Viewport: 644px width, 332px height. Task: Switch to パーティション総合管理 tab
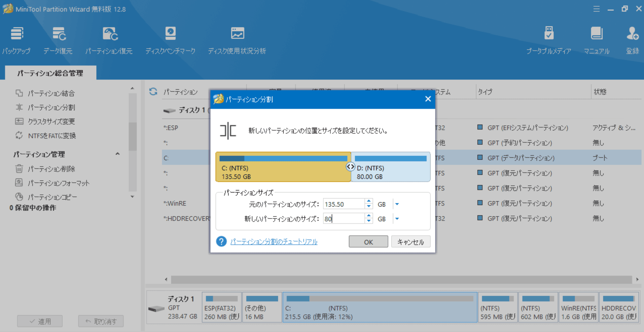50,73
